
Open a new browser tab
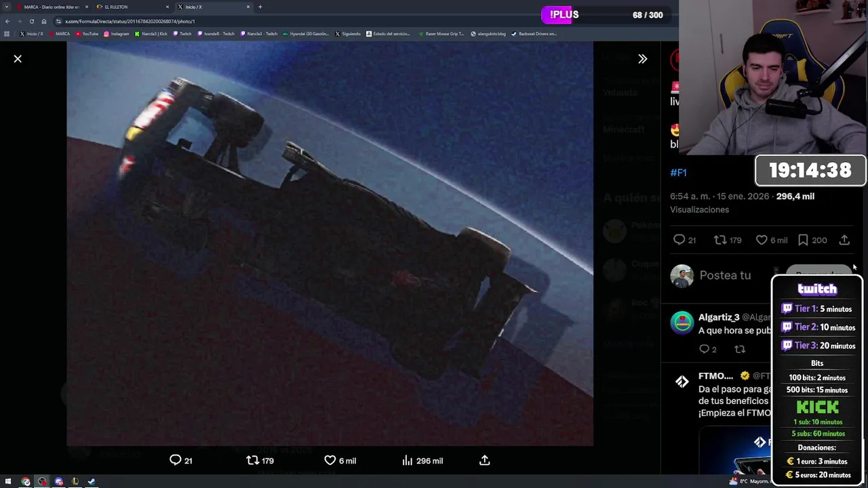260,7
